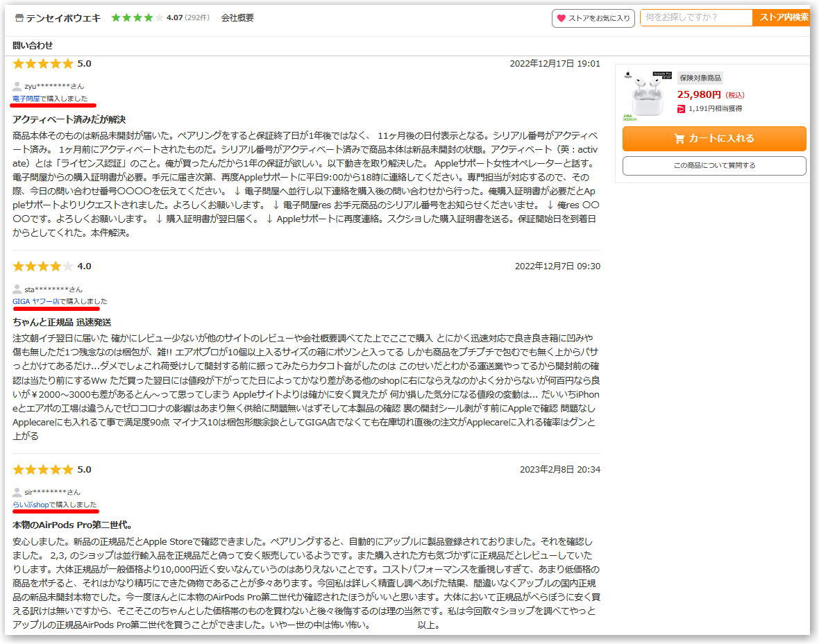Open the らいぶshop store link
This screenshot has height=644, width=819.
[x=31, y=505]
